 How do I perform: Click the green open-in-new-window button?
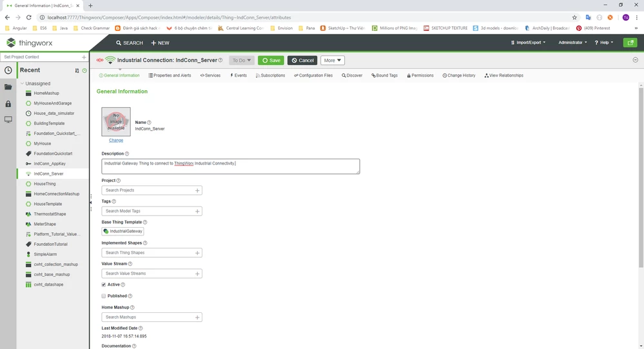pyautogui.click(x=630, y=43)
